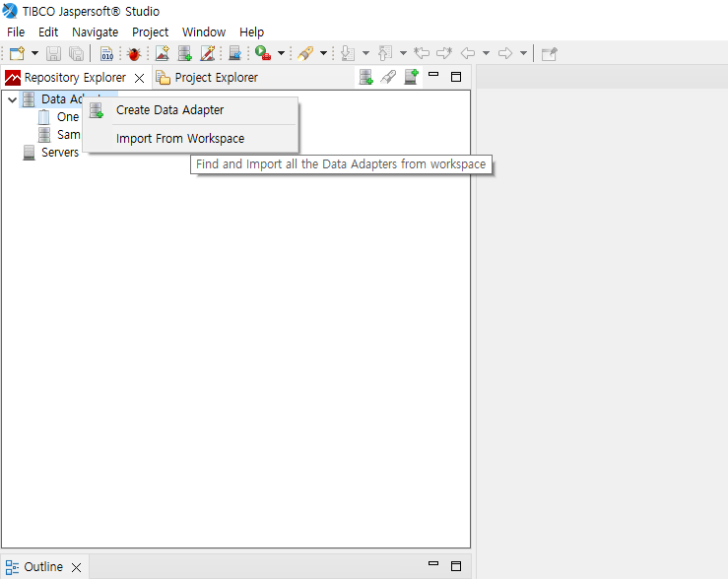Open the Project menu
Image resolution: width=728 pixels, height=579 pixels.
tap(150, 32)
